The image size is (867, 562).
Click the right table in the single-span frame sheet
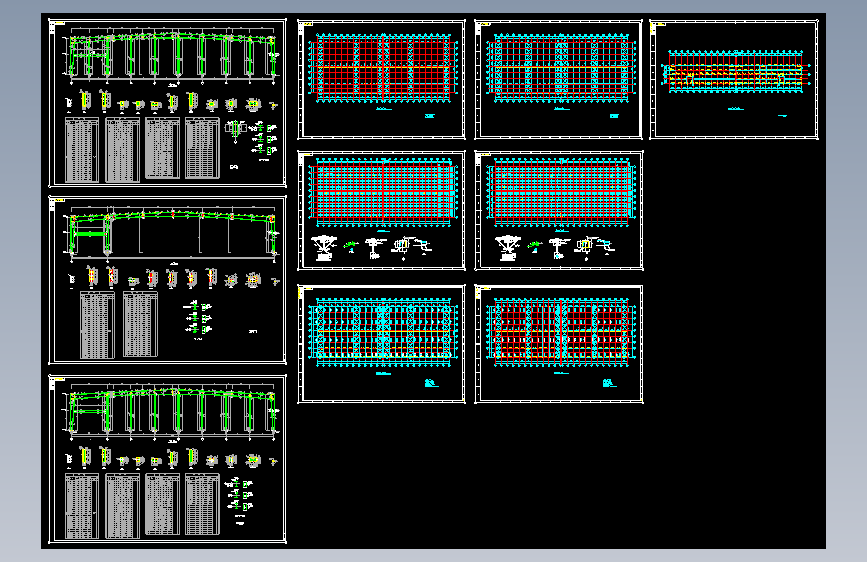(x=140, y=325)
